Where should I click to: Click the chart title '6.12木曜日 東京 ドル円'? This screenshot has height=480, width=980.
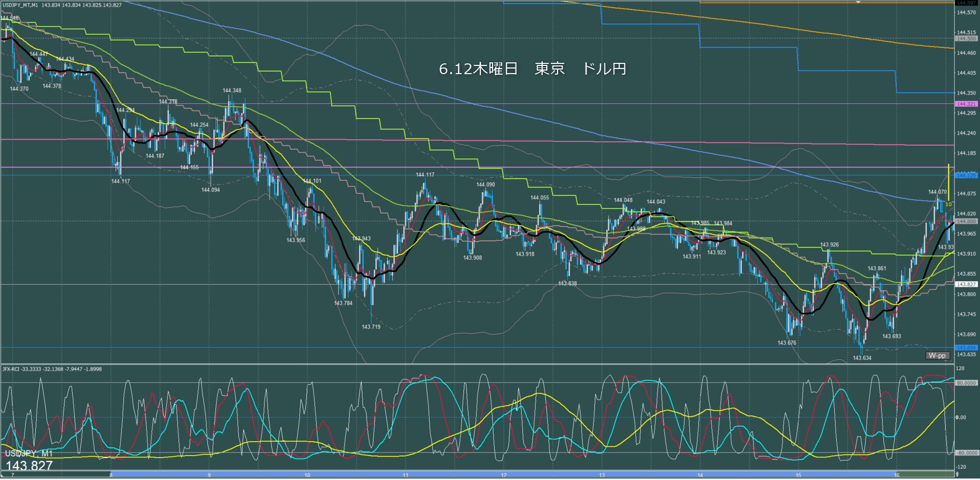(x=532, y=69)
